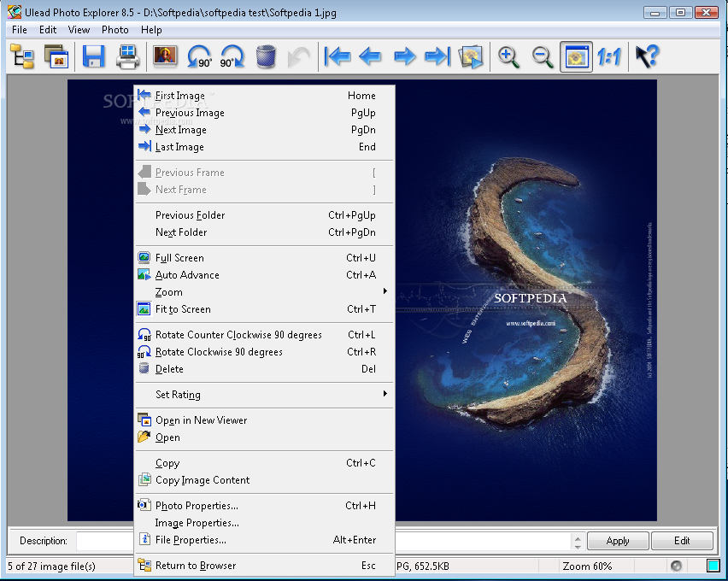Click the trash can Delete toolbar icon
The image size is (728, 581).
tap(266, 56)
